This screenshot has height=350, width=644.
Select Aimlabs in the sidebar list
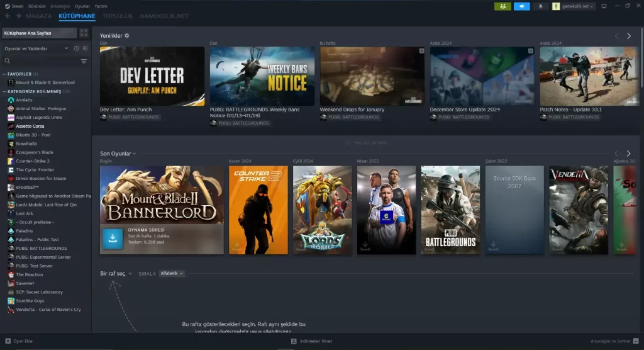click(x=24, y=100)
